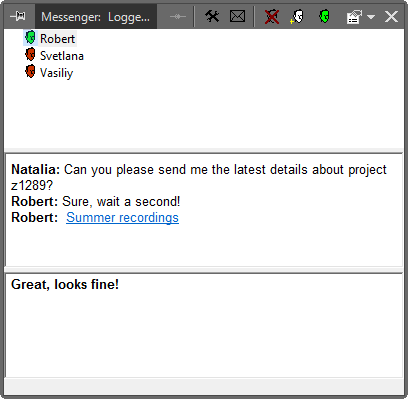
Task: Click the window properties icon
Action: 354,16
